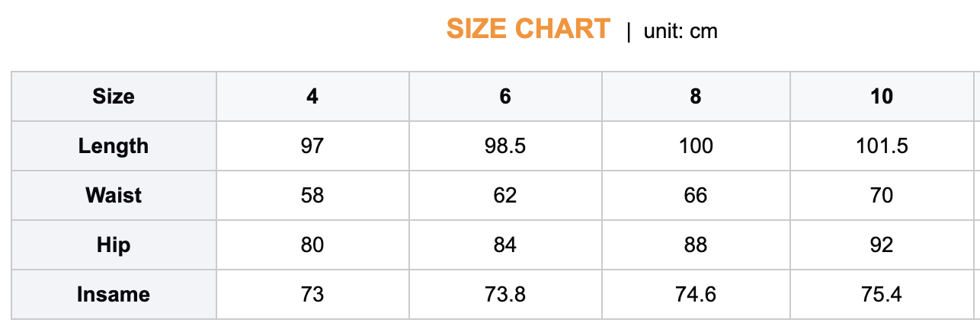Click hip value 84

505,245
